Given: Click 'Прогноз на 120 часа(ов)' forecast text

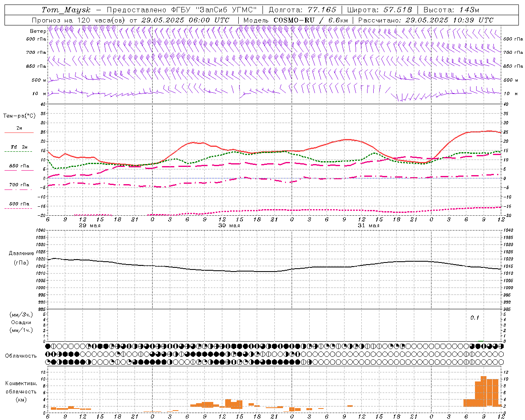Looking at the screenshot, I should point(79,20).
